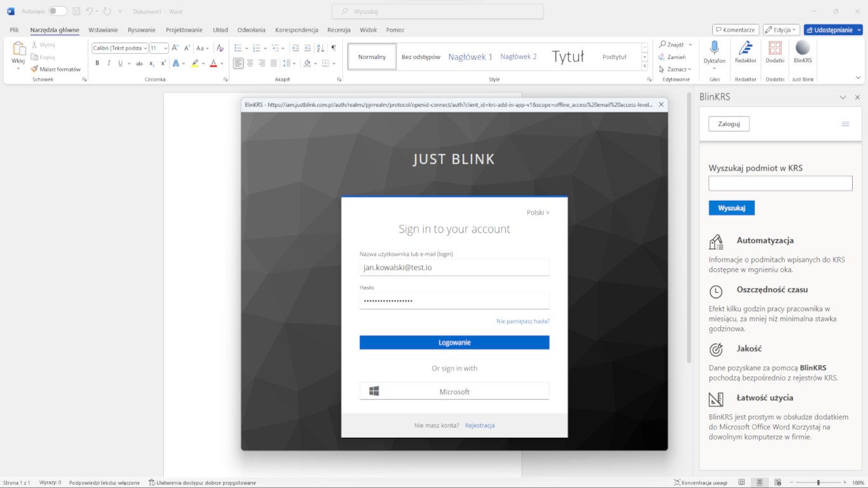This screenshot has height=488, width=868.
Task: Toggle the Autozapis switch
Action: pos(57,11)
